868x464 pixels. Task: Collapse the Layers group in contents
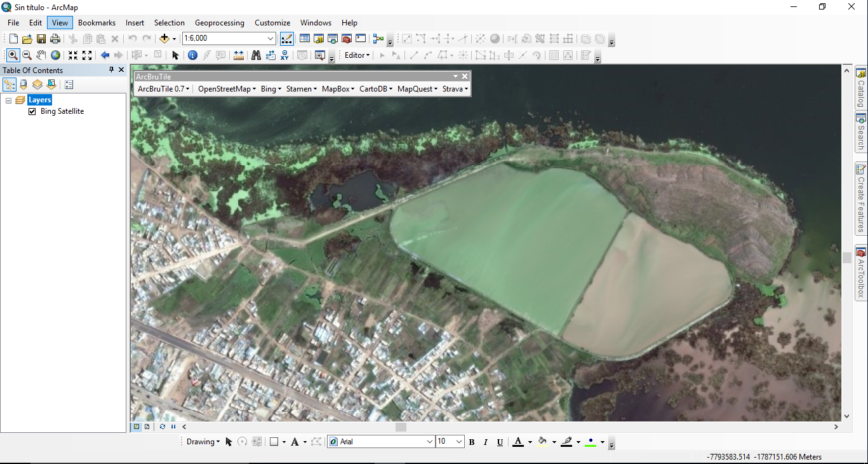tap(9, 100)
